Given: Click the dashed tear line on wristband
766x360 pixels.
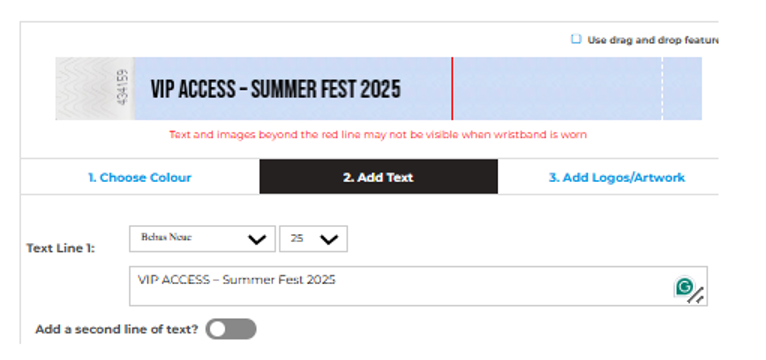Looking at the screenshot, I should click(x=662, y=88).
